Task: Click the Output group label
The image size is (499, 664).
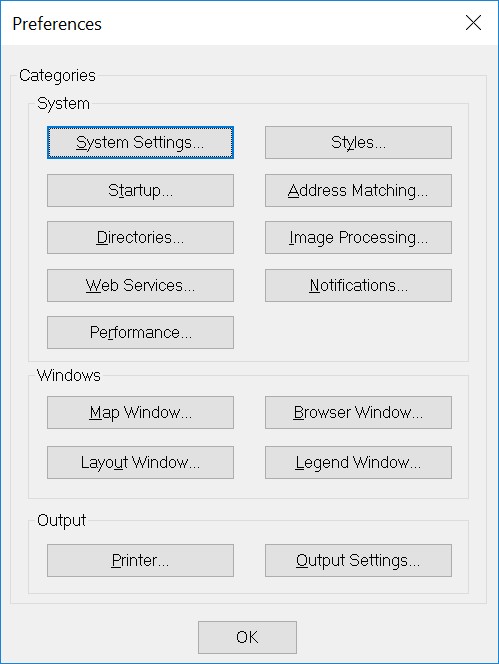Action: click(x=61, y=520)
